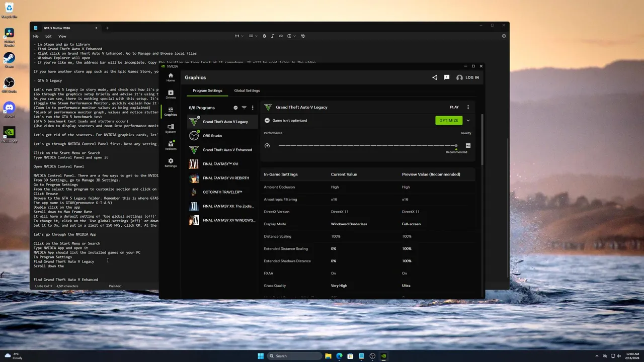644x362 pixels.
Task: Open NVIDIA App desktop shortcut
Action: (9, 134)
